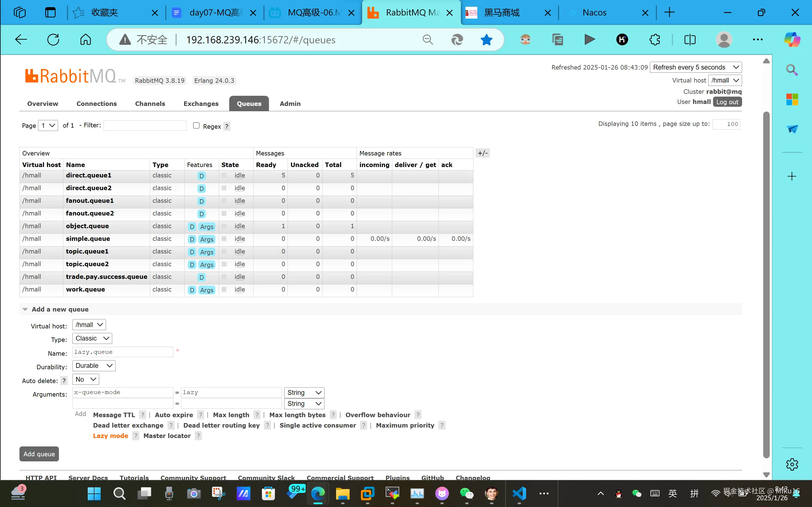This screenshot has width=812, height=507.
Task: Open Copilot icon in browser corner
Action: pos(792,39)
